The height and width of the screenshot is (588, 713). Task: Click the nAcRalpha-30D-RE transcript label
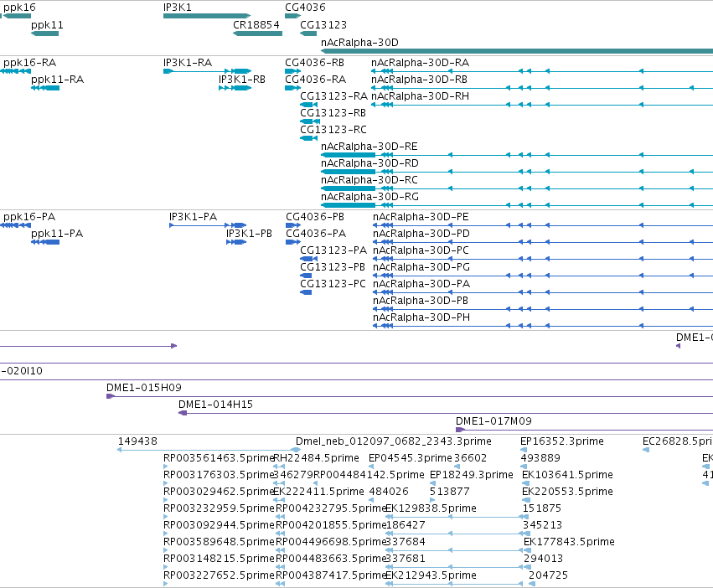tap(369, 147)
